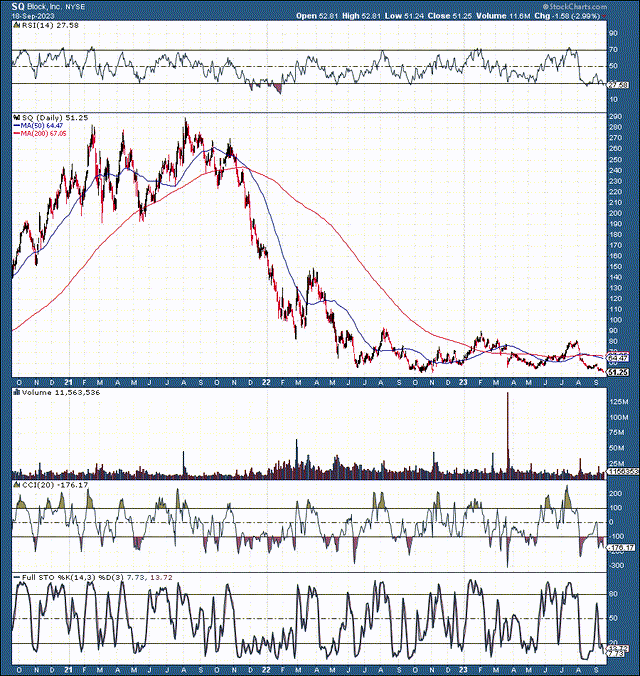Click the 'MA(50) 64.47' legend text
Image resolution: width=640 pixels, height=676 pixels.
coord(42,125)
